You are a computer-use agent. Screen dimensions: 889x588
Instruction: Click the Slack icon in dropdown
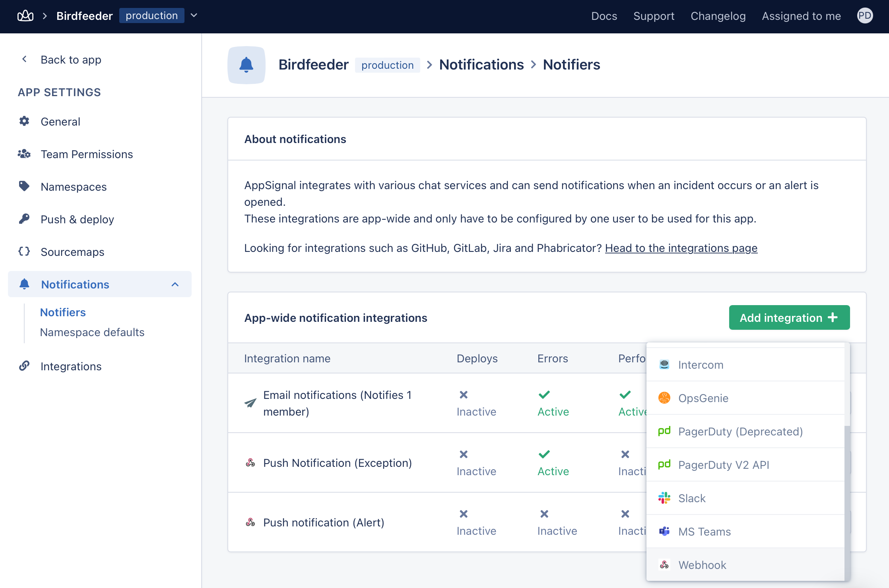(x=664, y=498)
